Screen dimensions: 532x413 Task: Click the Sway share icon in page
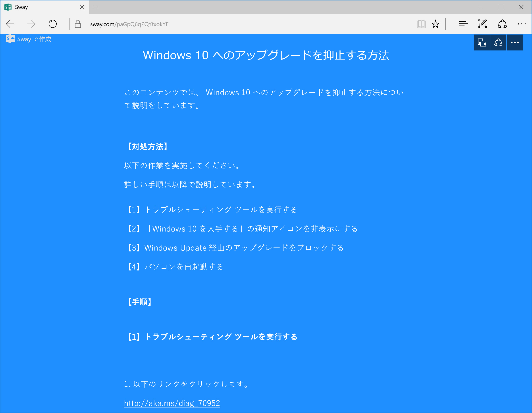(x=498, y=42)
